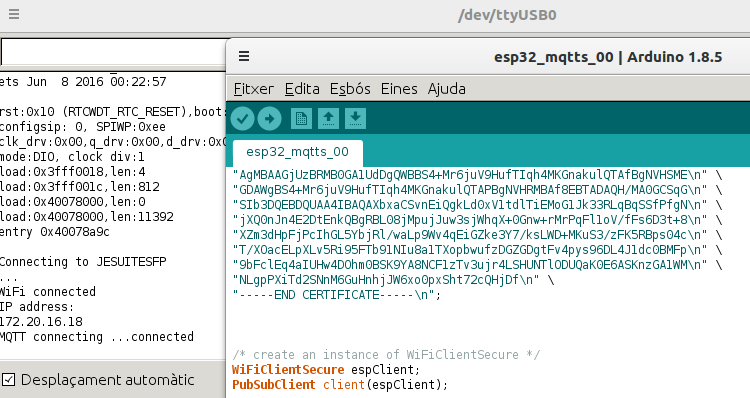Toggle Desplaçament automàtic checkbox
This screenshot has height=398, width=750.
pyautogui.click(x=9, y=380)
